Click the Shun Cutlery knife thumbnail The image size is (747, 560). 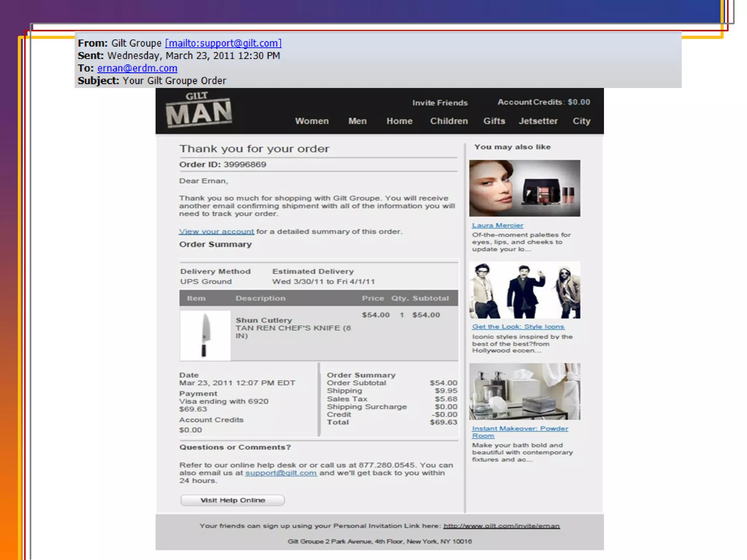205,335
